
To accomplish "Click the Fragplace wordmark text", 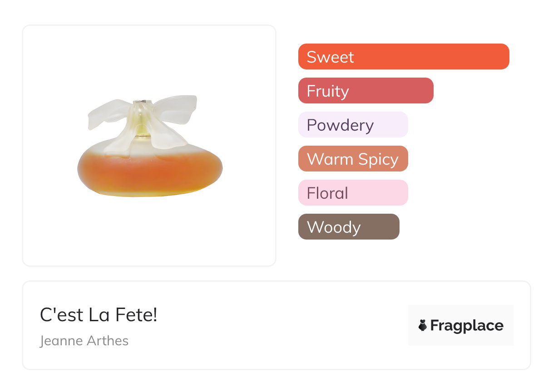I will (467, 326).
